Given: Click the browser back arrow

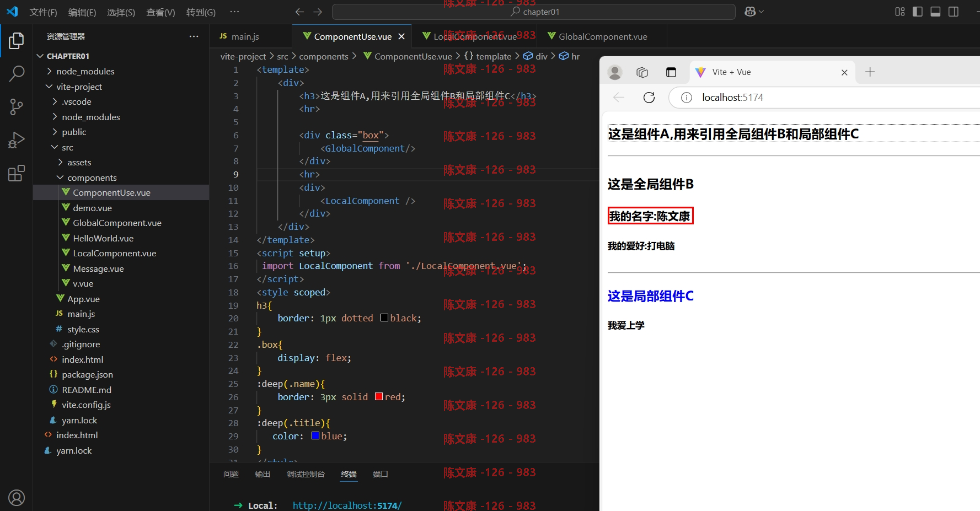Looking at the screenshot, I should click(x=619, y=98).
